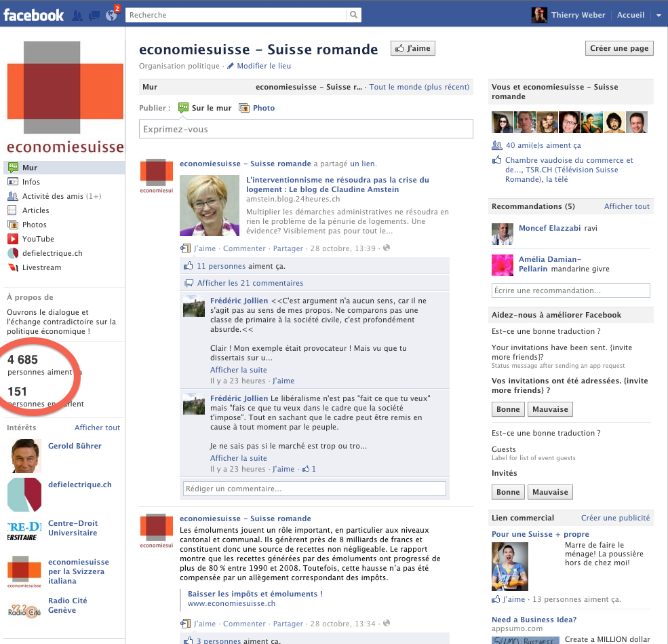Show all interests via Afficher tout
Viewport: 668px width, 644px height.
click(x=97, y=428)
